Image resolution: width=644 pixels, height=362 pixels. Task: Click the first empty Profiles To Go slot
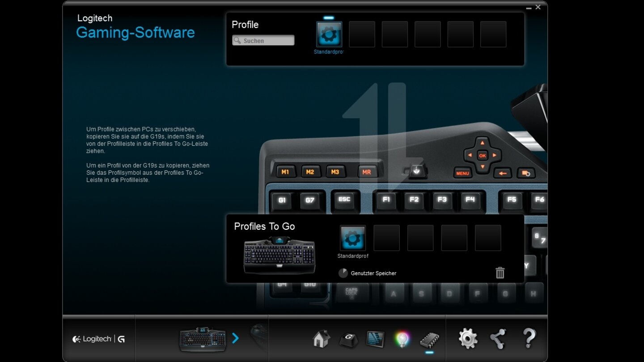click(387, 238)
